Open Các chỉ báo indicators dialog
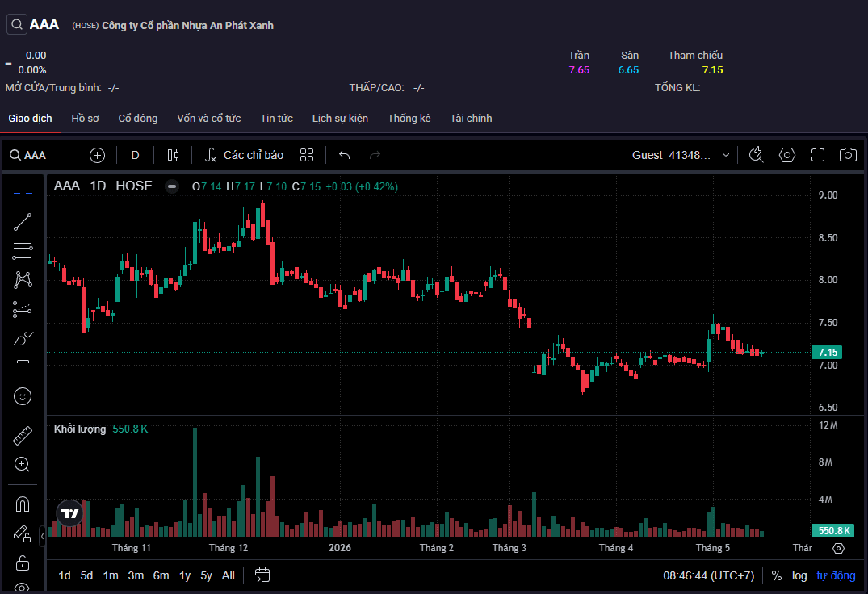Image resolution: width=868 pixels, height=594 pixels. click(244, 156)
